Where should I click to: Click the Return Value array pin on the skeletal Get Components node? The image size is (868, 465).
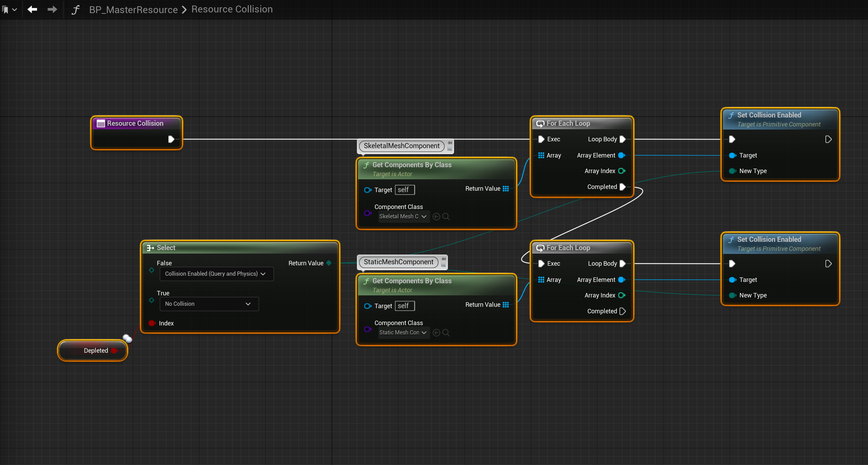tap(506, 189)
